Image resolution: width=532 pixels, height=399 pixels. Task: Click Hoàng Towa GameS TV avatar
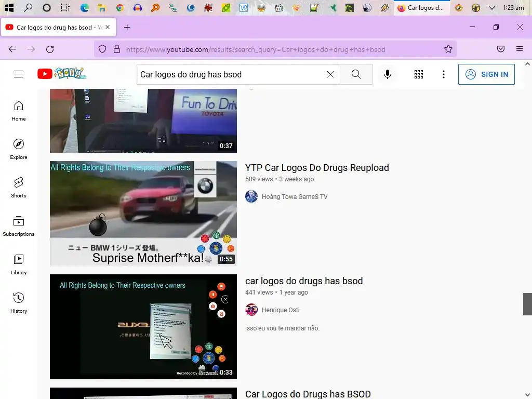point(251,196)
